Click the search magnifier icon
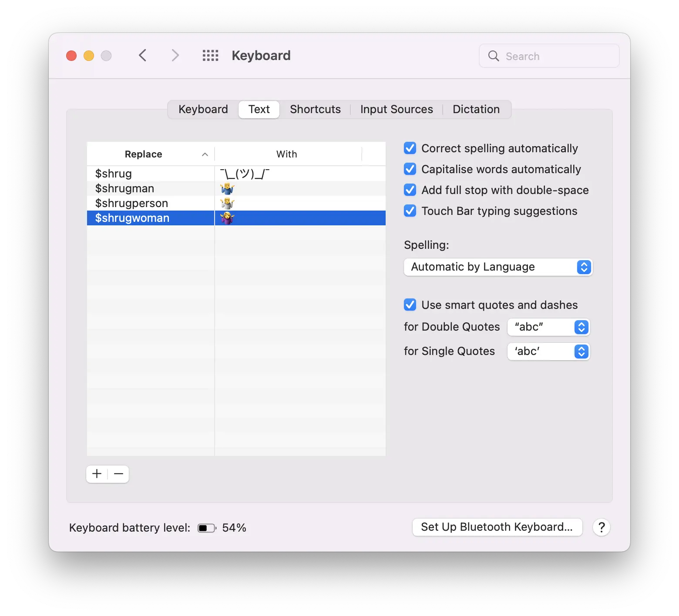Image resolution: width=679 pixels, height=616 pixels. pyautogui.click(x=493, y=56)
